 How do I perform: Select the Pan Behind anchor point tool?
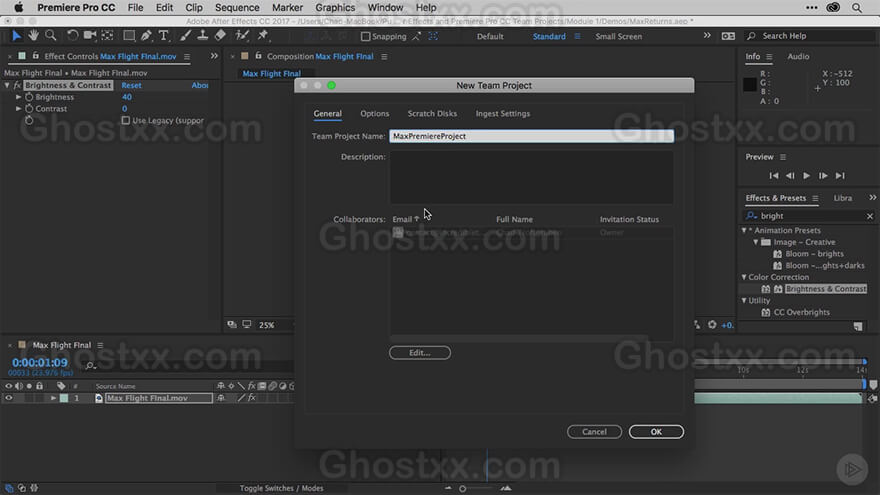(107, 35)
